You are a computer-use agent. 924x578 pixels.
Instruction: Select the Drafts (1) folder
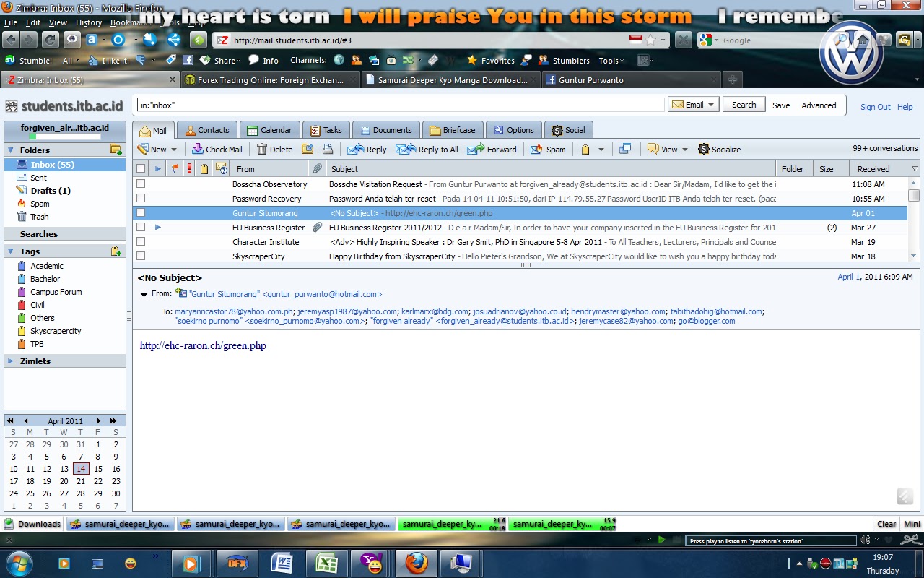coord(51,191)
